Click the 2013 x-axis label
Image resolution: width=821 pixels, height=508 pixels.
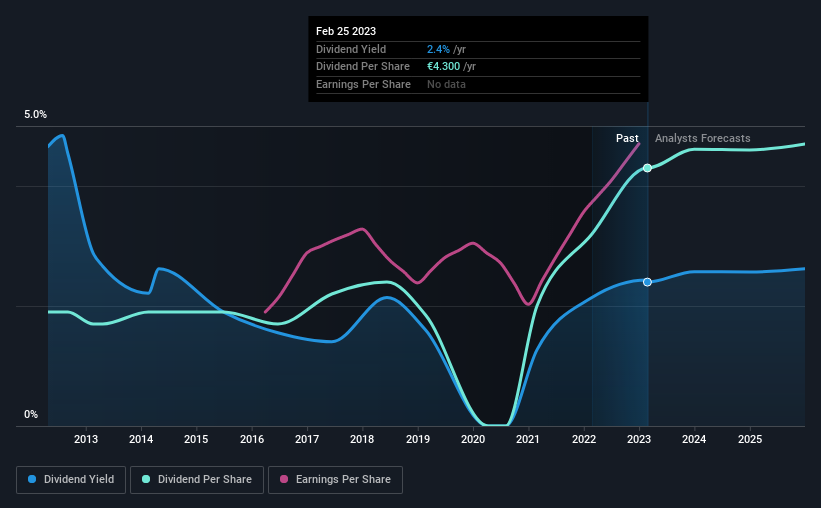click(x=86, y=439)
